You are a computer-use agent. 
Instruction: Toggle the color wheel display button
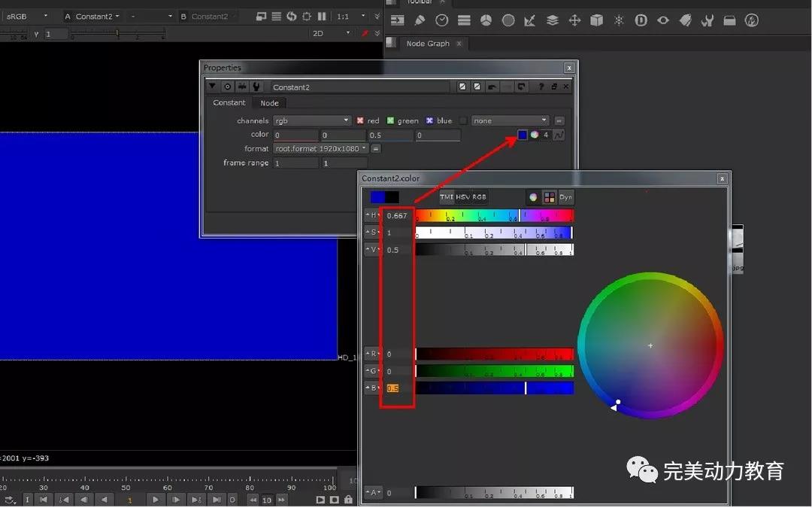tap(533, 197)
